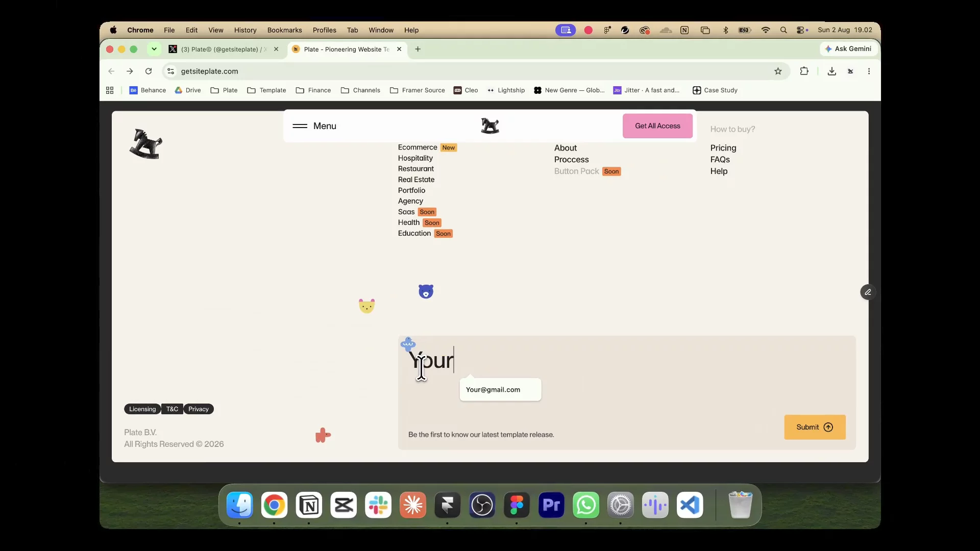Open Visual Studio Code from the dock

[690, 505]
